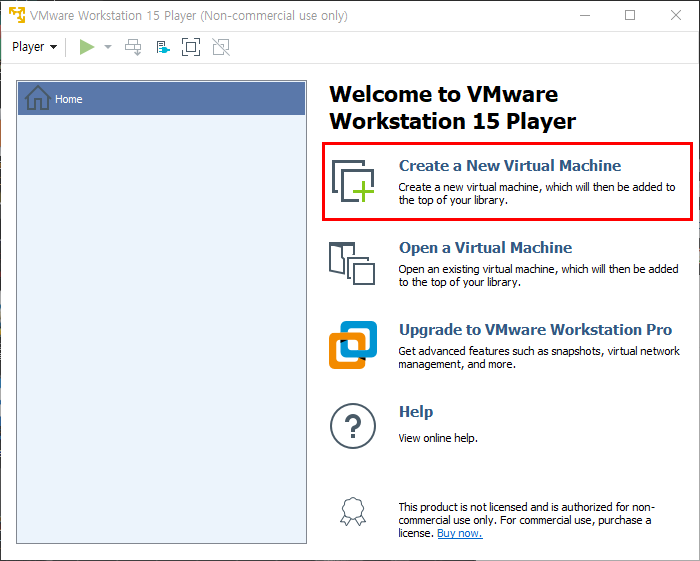Expand the power options arrow beside play
The width and height of the screenshot is (700, 561).
[108, 47]
